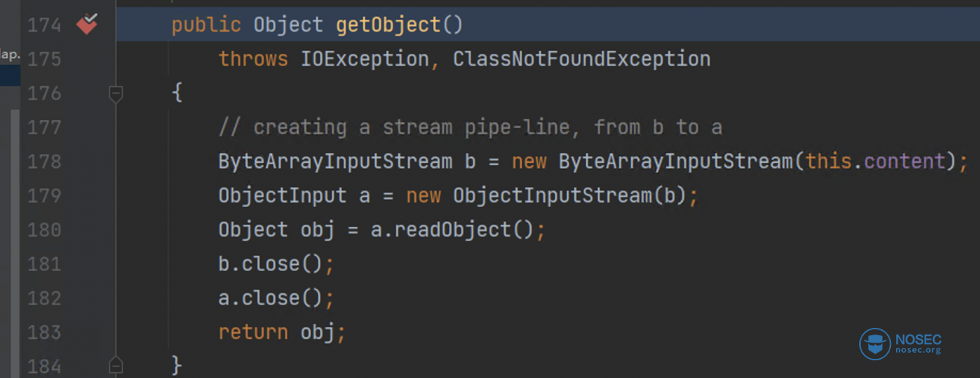
Task: Toggle the breakpoint icon on line 174
Action: (88, 24)
